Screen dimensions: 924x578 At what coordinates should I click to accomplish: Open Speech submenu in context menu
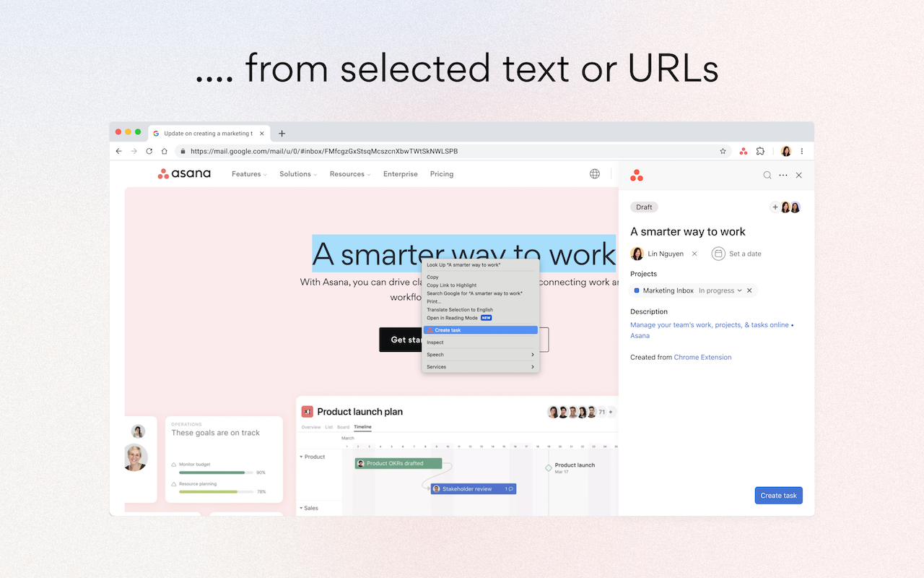[480, 355]
